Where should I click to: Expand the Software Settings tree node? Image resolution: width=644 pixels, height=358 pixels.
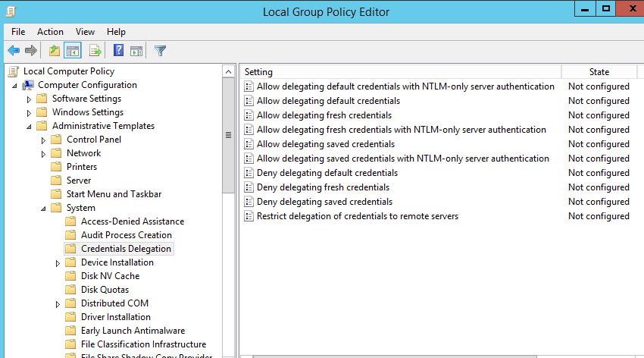point(30,99)
